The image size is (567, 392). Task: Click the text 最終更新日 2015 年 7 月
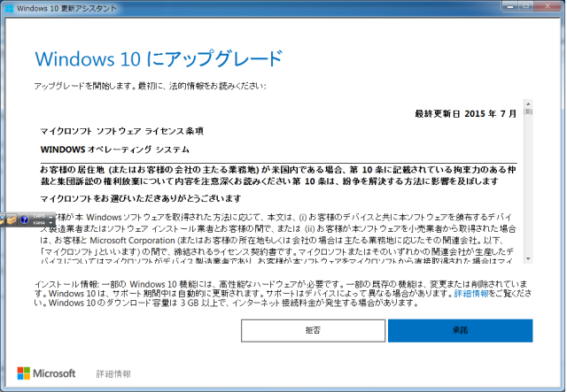point(465,114)
